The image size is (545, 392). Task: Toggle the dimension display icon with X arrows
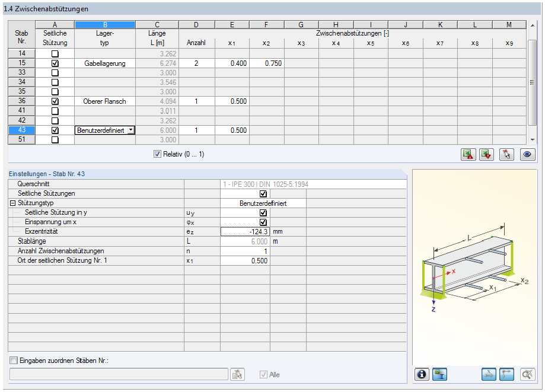[x=489, y=374]
